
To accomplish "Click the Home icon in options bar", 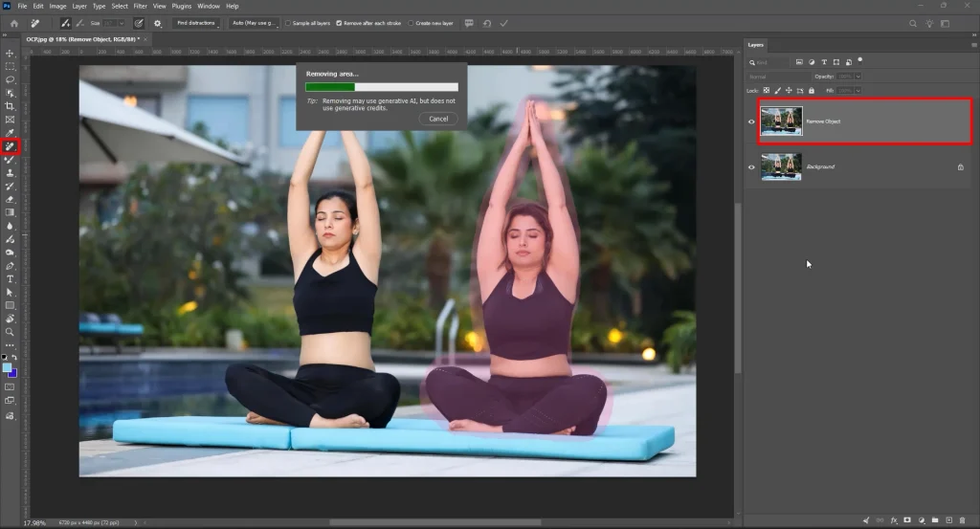I will click(14, 23).
